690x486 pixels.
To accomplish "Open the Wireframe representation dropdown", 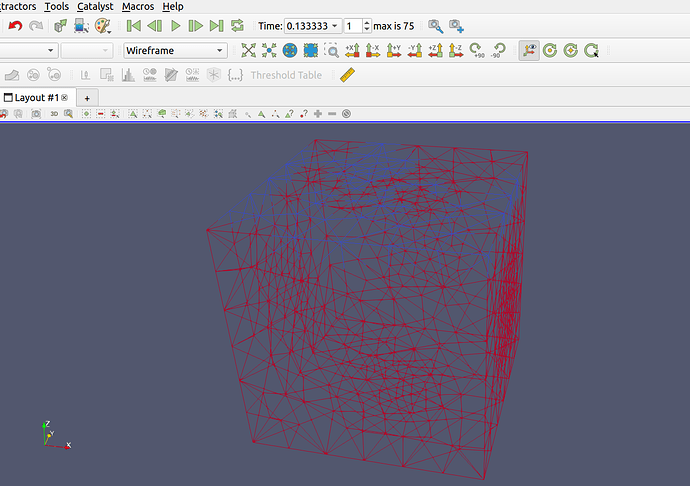I will (175, 50).
